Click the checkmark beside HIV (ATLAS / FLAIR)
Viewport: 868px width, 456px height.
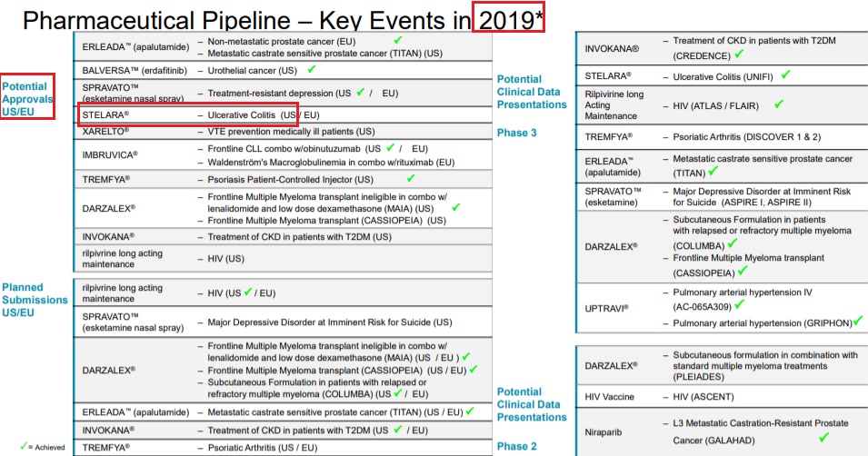(779, 104)
